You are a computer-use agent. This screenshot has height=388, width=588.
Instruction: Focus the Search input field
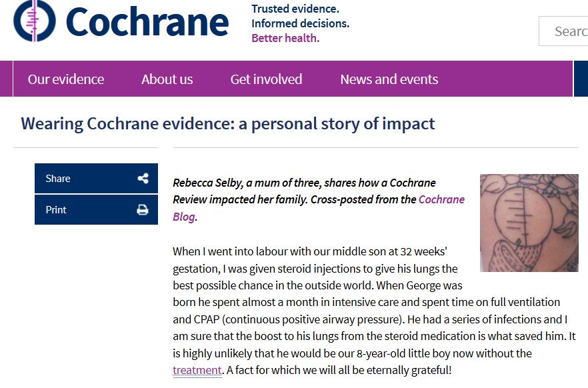click(563, 31)
